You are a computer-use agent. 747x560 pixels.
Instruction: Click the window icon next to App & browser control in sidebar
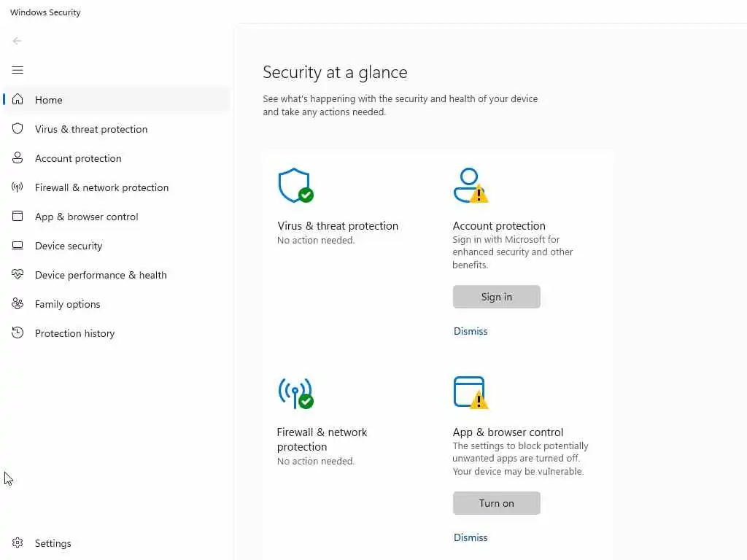tap(18, 216)
